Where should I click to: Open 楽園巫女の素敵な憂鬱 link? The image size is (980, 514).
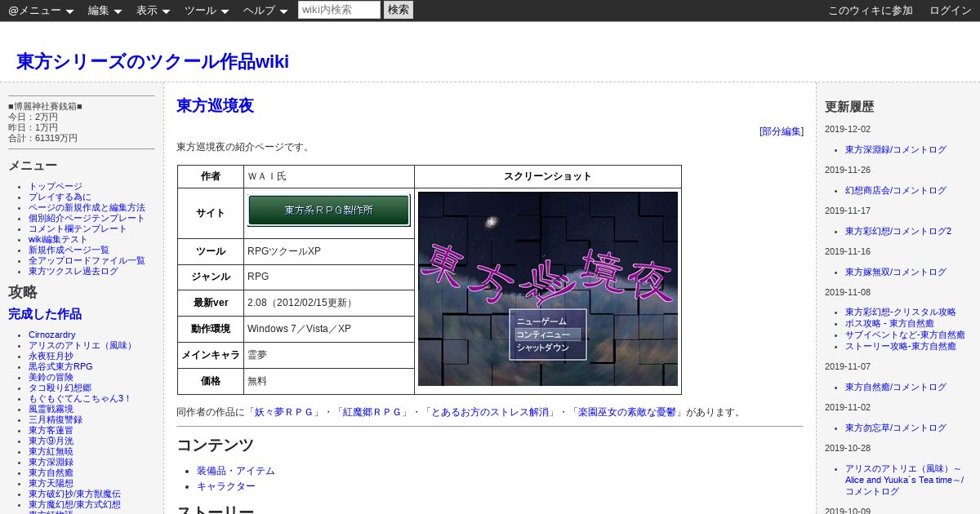(628, 412)
